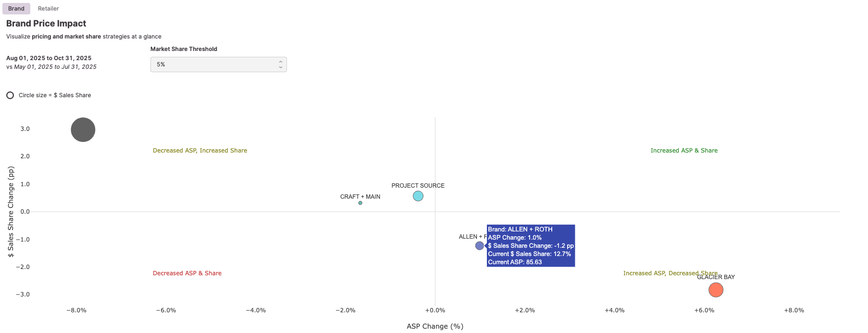Screen dimensions: 868x333
Task: Switch to the Retailer tab
Action: [x=48, y=9]
